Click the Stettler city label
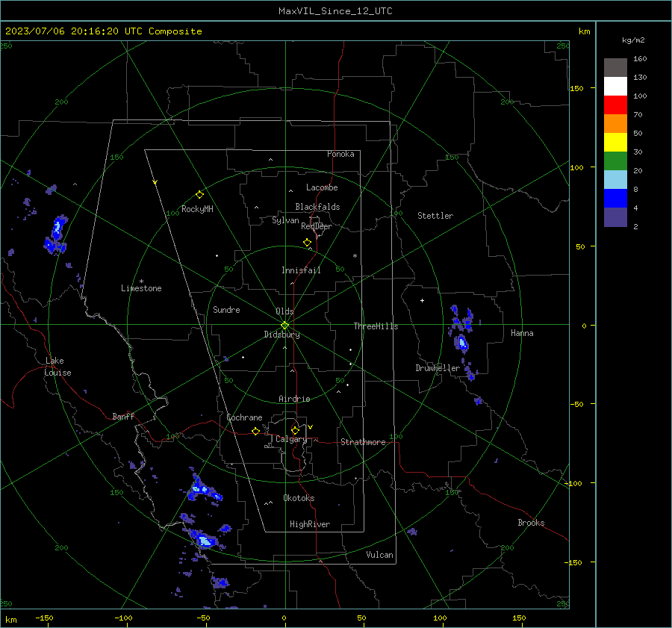This screenshot has height=628, width=672. [x=435, y=216]
